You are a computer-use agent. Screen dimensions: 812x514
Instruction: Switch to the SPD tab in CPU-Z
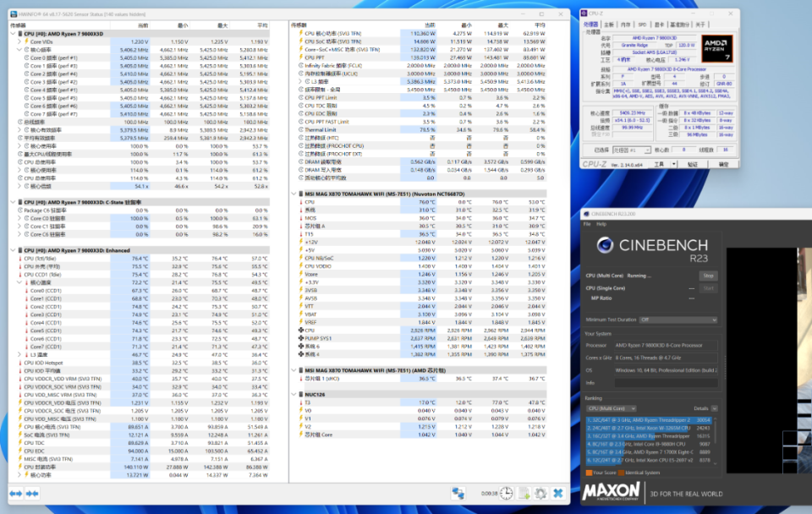point(642,25)
